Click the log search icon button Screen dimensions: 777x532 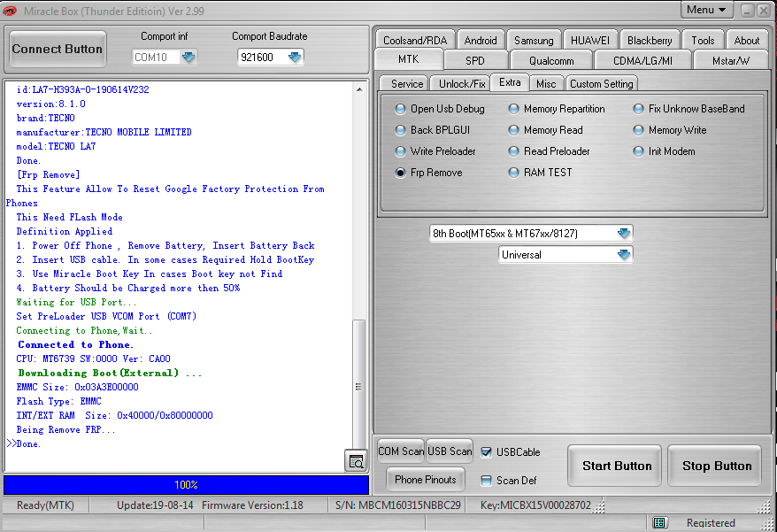(x=356, y=461)
